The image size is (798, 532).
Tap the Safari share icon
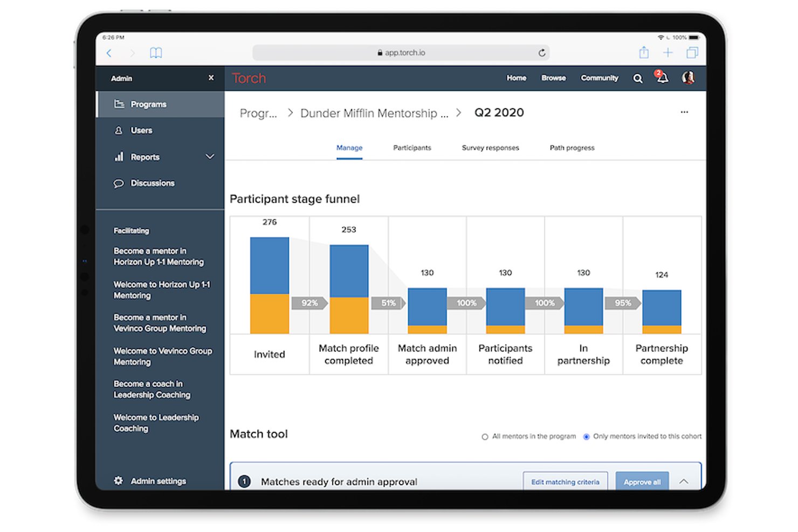pyautogui.click(x=644, y=52)
